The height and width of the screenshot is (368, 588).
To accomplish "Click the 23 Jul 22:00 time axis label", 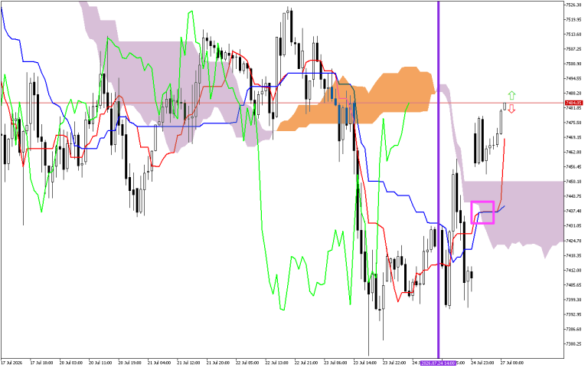I will click(x=394, y=363).
